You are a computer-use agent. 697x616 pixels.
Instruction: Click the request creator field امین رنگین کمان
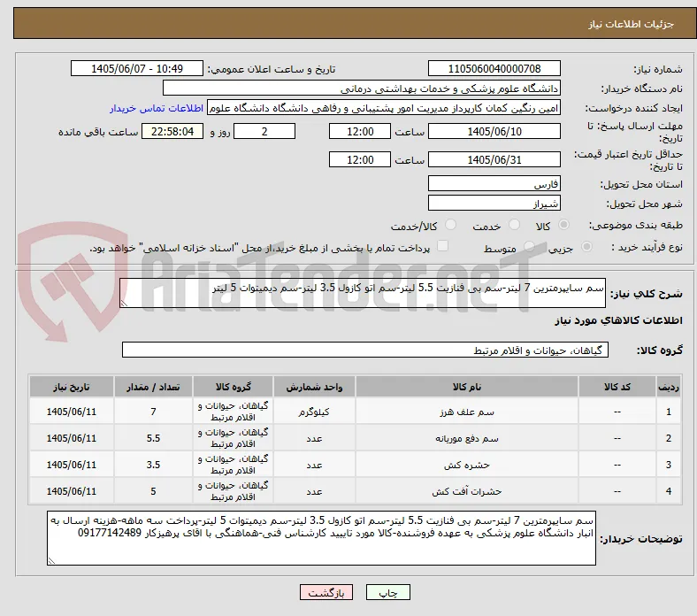tap(384, 108)
